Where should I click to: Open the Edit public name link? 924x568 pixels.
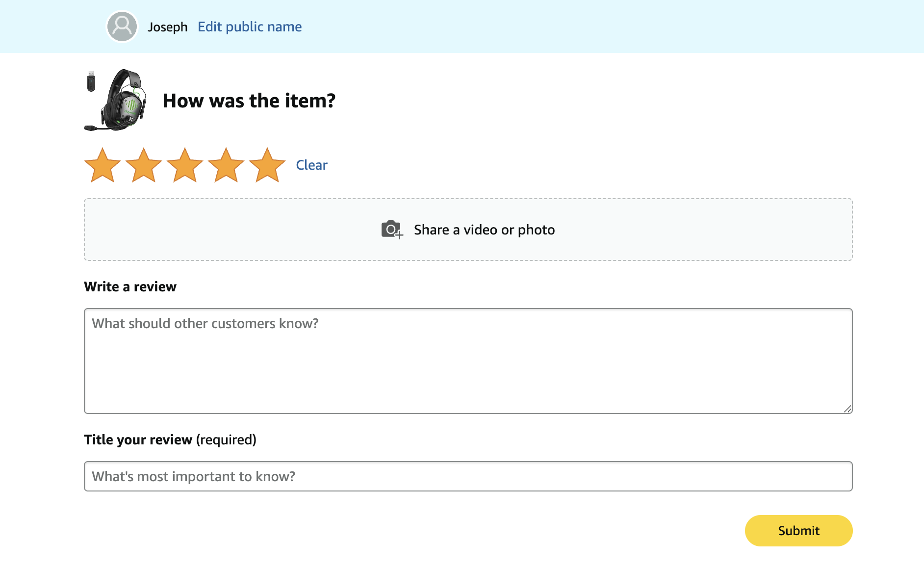pyautogui.click(x=250, y=27)
